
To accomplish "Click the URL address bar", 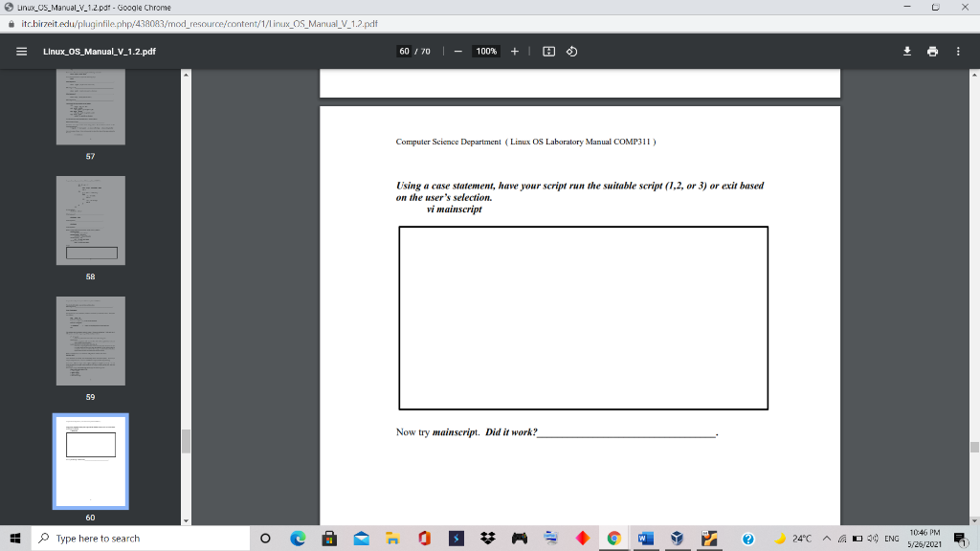I will pyautogui.click(x=199, y=24).
